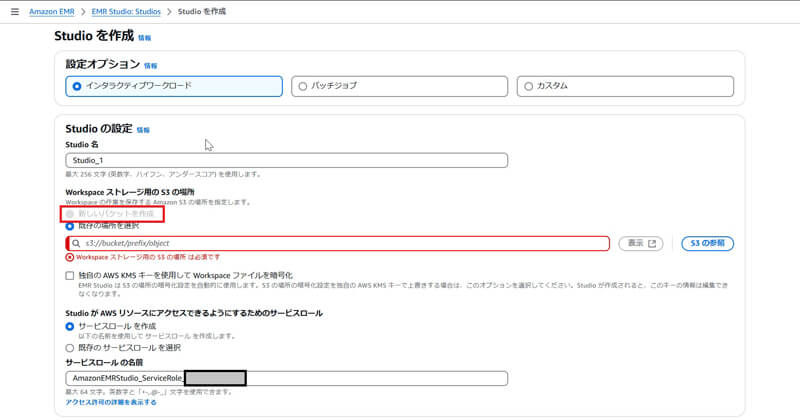Click the s3://bucket/prefix/object input field

(337, 243)
